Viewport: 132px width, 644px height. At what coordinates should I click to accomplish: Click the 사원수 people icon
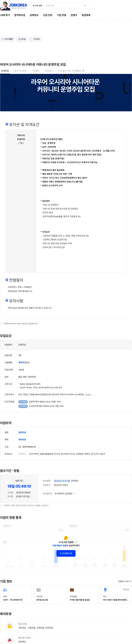coord(5,590)
